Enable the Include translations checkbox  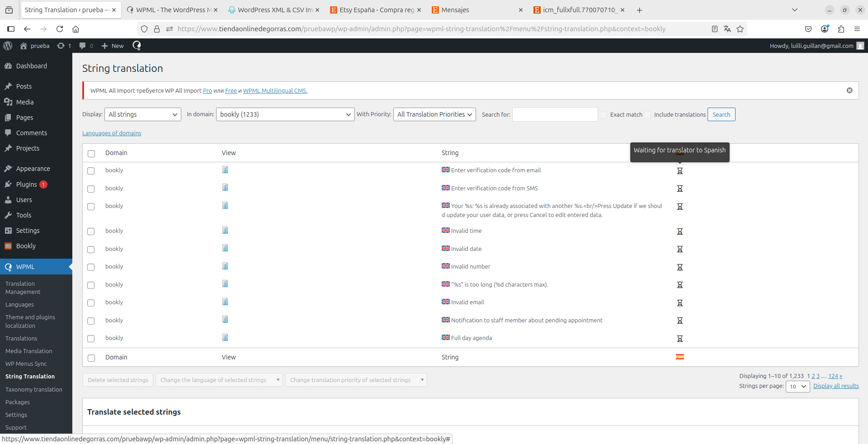tap(647, 115)
